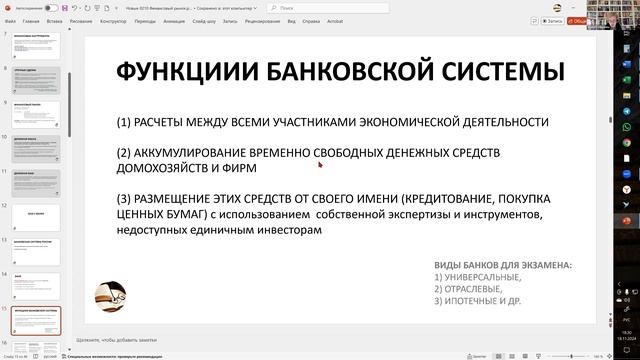Open WhatsApp from the taskbar

[627, 127]
